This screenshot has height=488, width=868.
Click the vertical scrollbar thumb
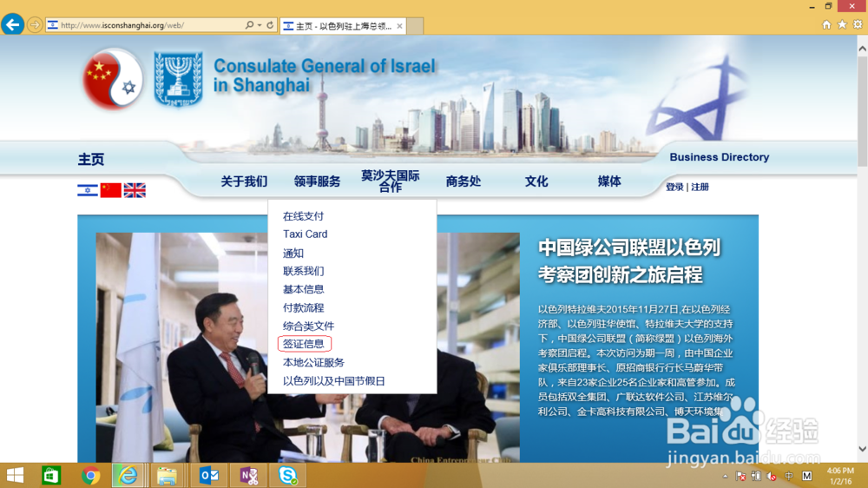tap(863, 111)
